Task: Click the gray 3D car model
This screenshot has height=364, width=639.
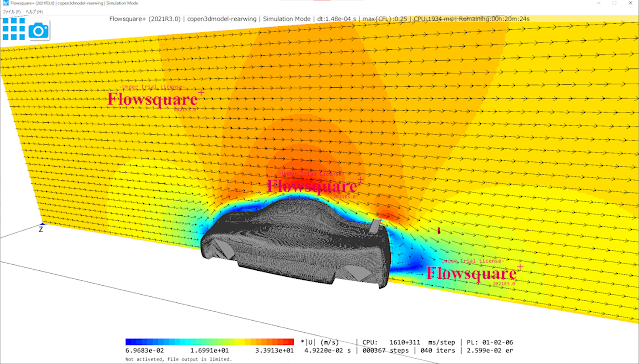Action: (x=295, y=242)
